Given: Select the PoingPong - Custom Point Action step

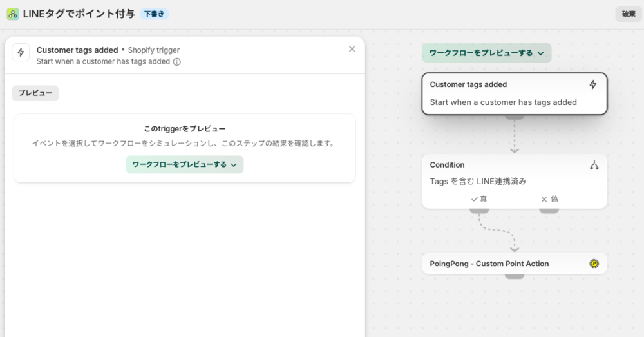Looking at the screenshot, I should pos(489,264).
